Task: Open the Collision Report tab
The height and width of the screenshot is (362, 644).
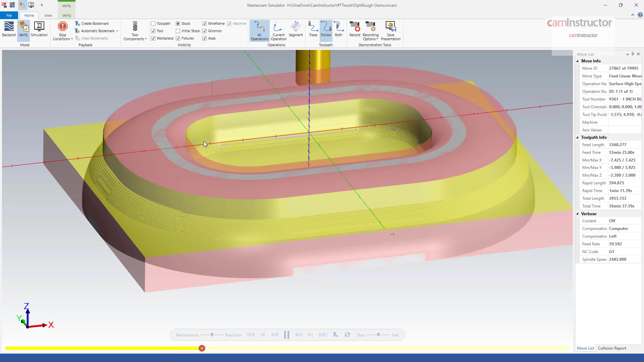Action: [x=612, y=348]
